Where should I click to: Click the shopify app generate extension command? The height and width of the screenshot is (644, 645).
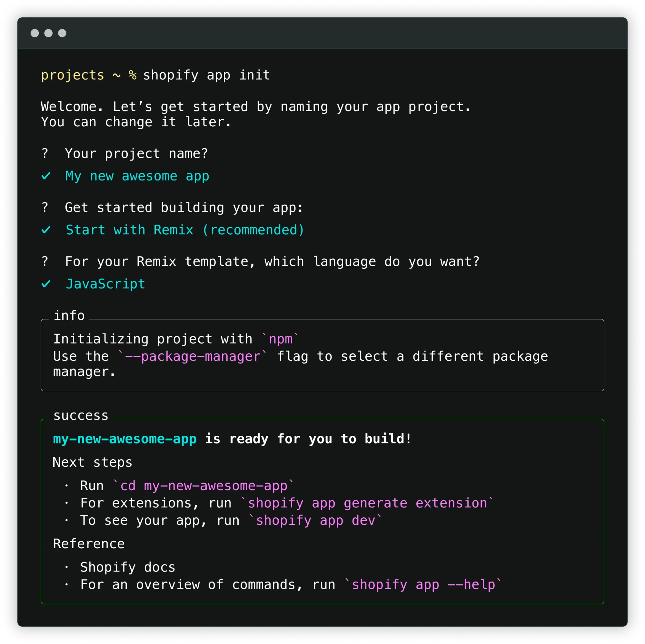[x=367, y=503]
